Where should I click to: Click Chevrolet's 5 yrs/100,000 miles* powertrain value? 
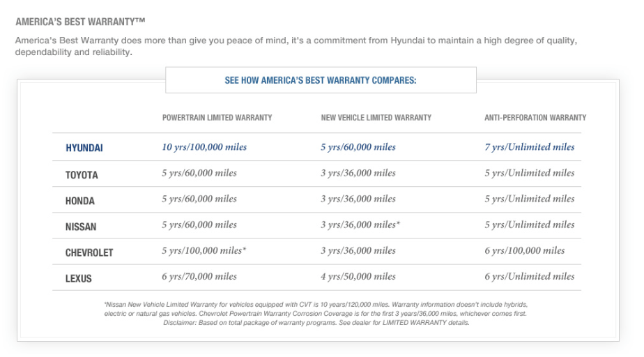(204, 250)
